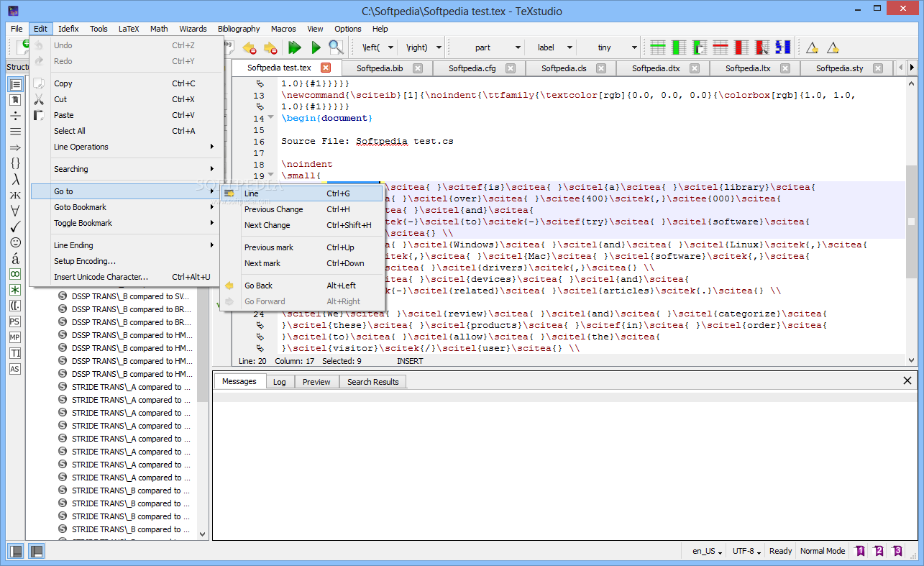Collapse the fold marker at line 19
This screenshot has height=566, width=924.
point(270,175)
